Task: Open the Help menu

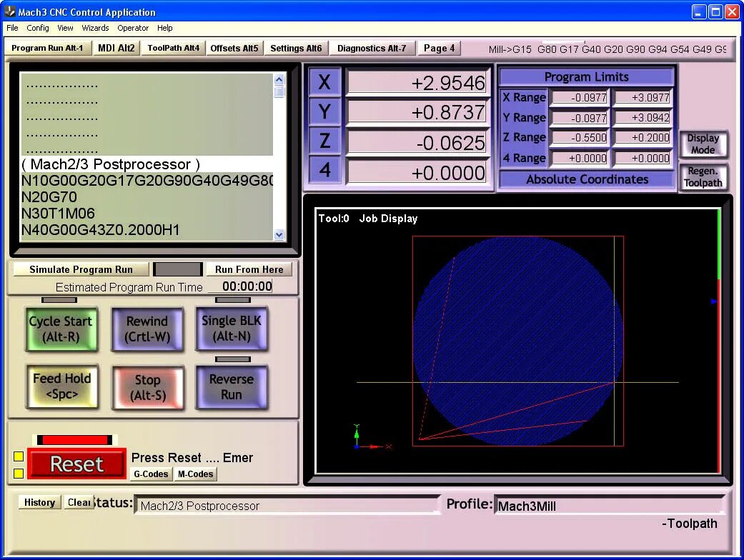Action: tap(164, 28)
